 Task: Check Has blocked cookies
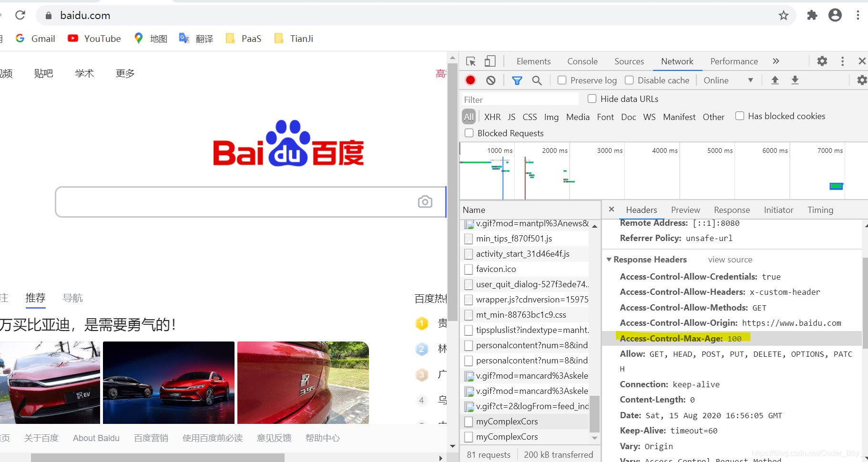tap(740, 116)
